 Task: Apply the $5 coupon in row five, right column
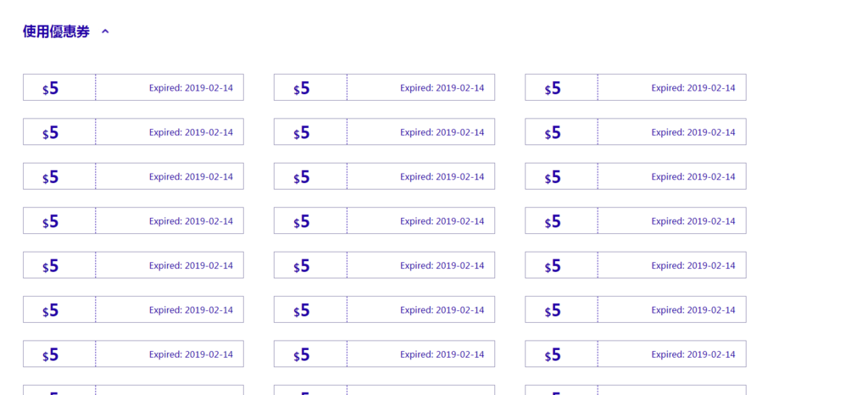[x=635, y=265]
